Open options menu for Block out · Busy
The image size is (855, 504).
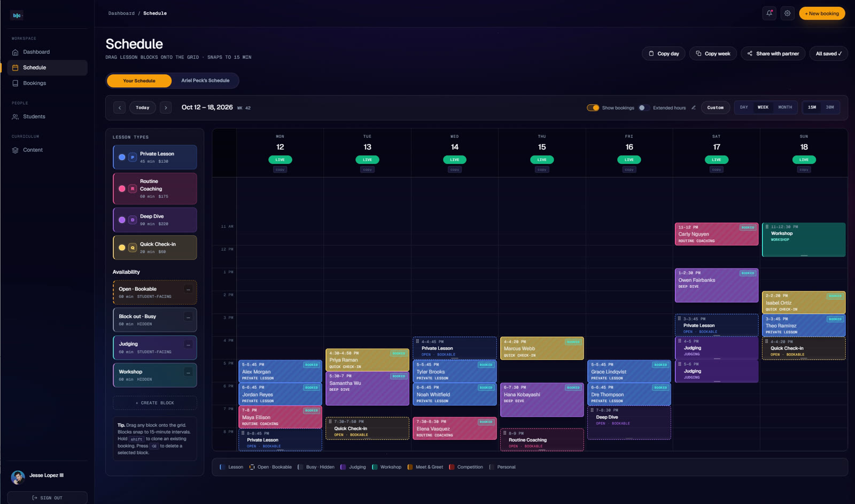(x=188, y=317)
